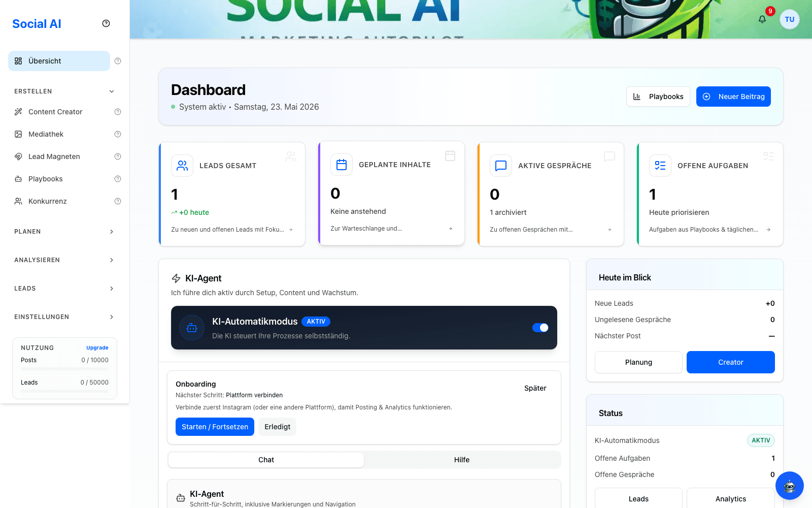
Task: Click the Offene Aufgaben checklist icon
Action: (660, 166)
